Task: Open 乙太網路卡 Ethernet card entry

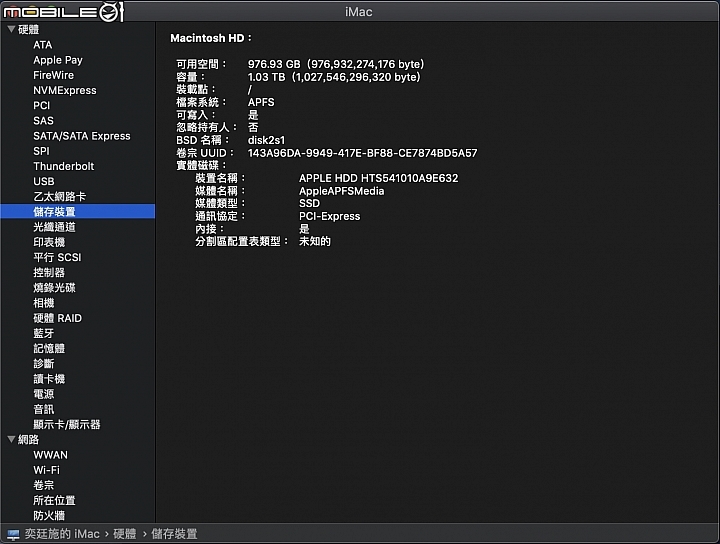Action: click(59, 196)
